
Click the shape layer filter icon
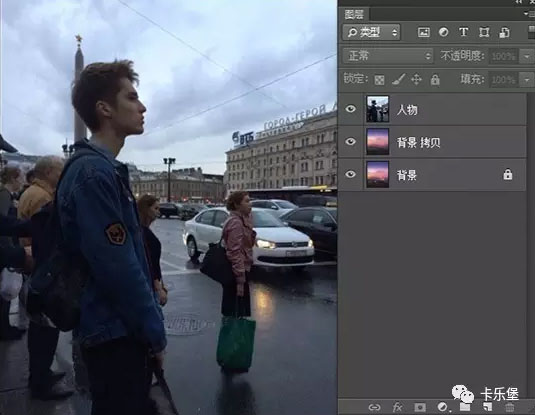pyautogui.click(x=484, y=32)
